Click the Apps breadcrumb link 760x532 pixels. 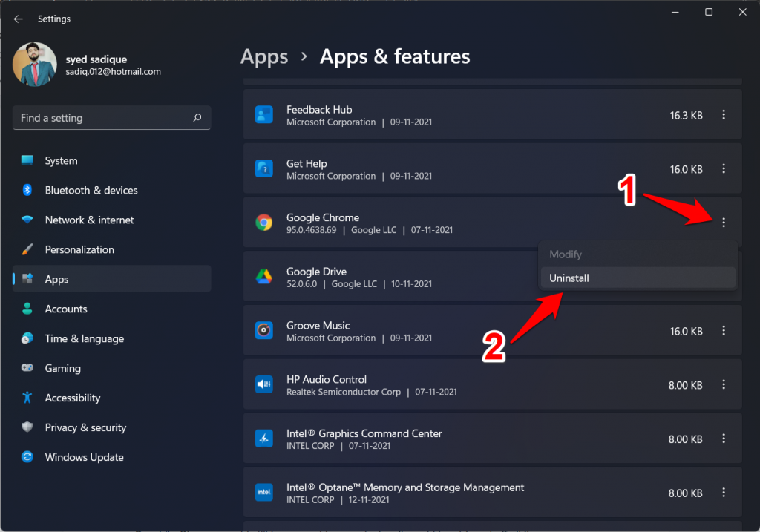(x=264, y=56)
